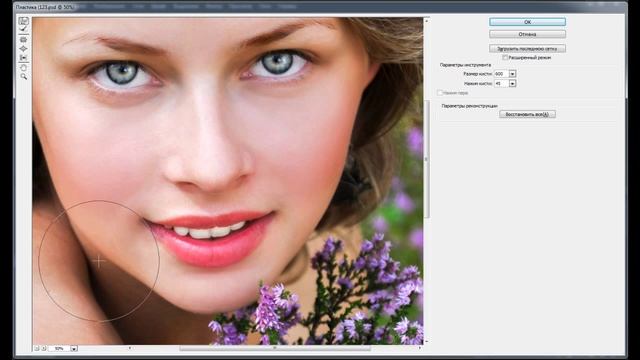This screenshot has width=640, height=360.
Task: Click the scroll-down arrow of the vertical scrollbar
Action: (x=427, y=342)
